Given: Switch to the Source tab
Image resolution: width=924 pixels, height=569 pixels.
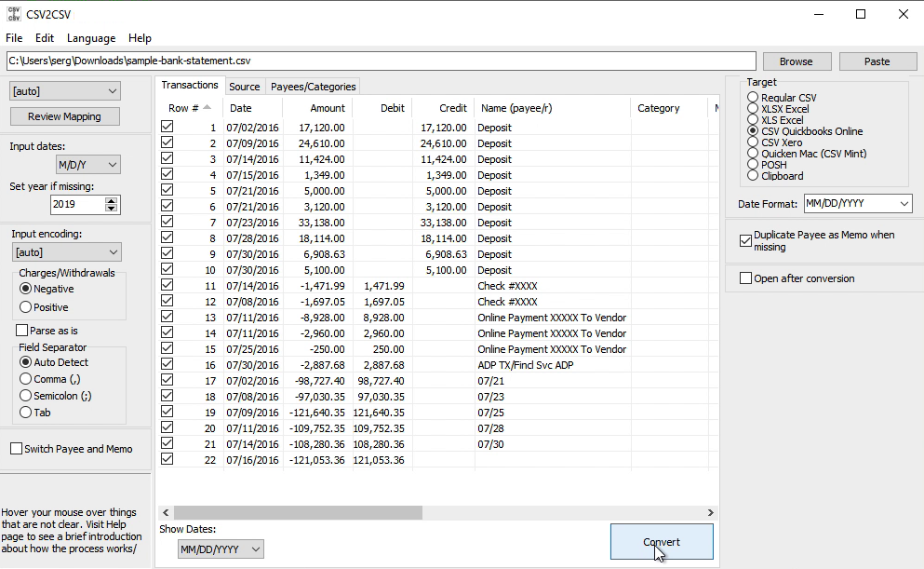Looking at the screenshot, I should [x=244, y=87].
